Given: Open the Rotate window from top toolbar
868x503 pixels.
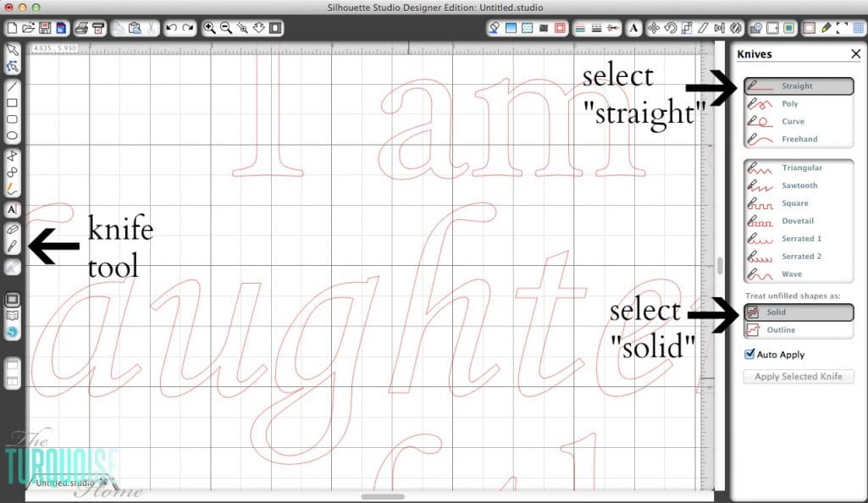Looking at the screenshot, I should click(671, 28).
